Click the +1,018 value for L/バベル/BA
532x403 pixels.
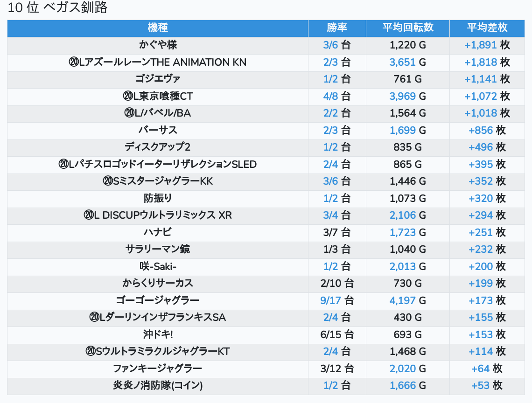480,113
